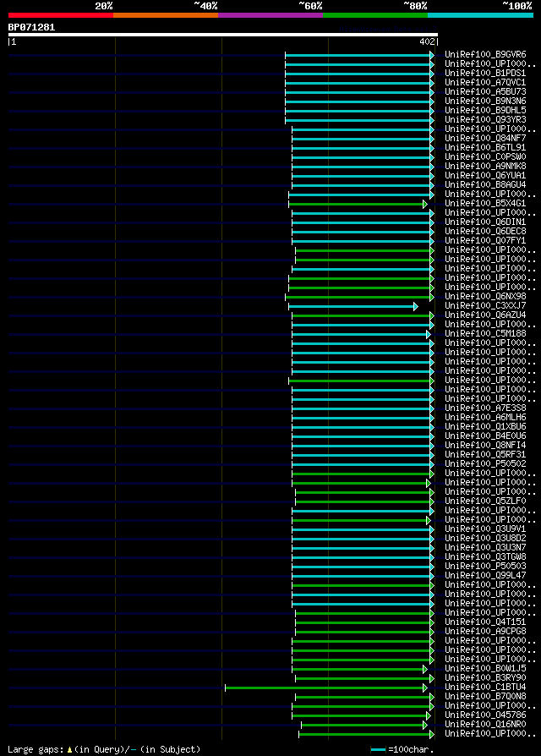Click the orange ~40% identity legend segment
541x756 pixels.
pos(166,15)
